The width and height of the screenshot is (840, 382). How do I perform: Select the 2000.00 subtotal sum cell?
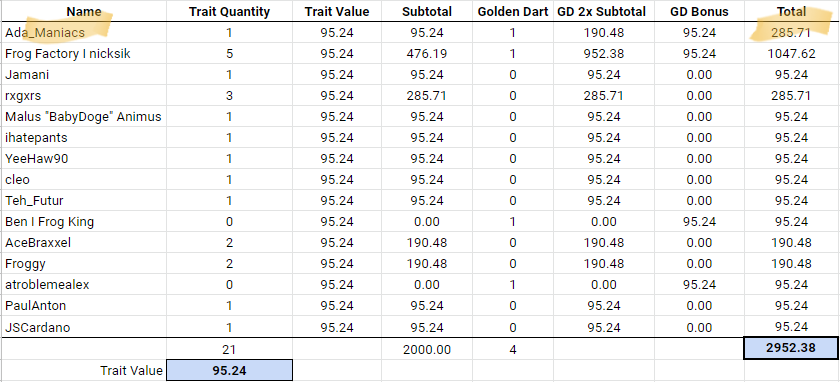[x=427, y=350]
